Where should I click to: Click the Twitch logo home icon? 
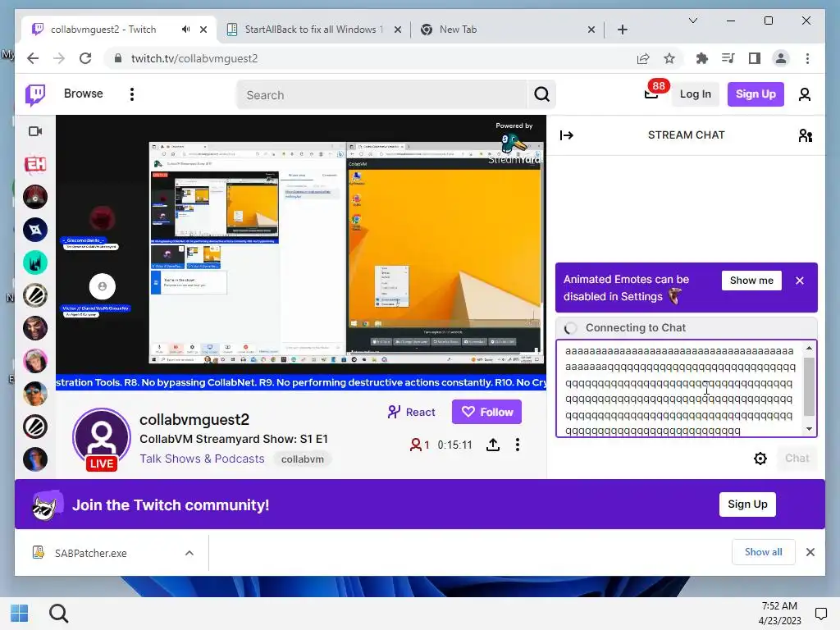35,95
